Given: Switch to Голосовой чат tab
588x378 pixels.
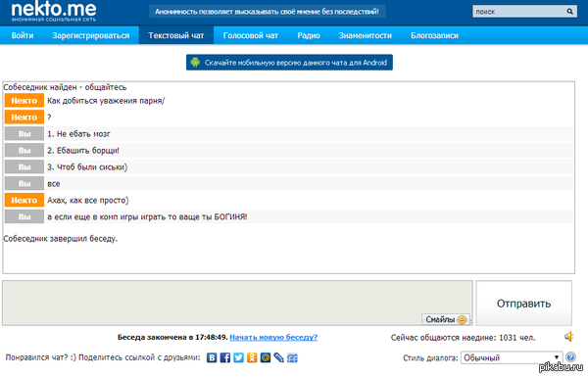Looking at the screenshot, I should pyautogui.click(x=251, y=35).
